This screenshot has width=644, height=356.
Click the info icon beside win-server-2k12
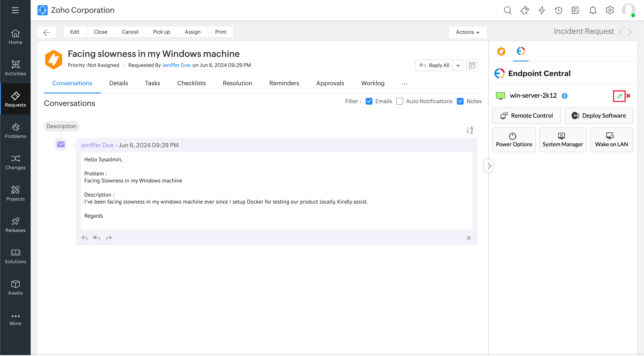[x=565, y=96]
